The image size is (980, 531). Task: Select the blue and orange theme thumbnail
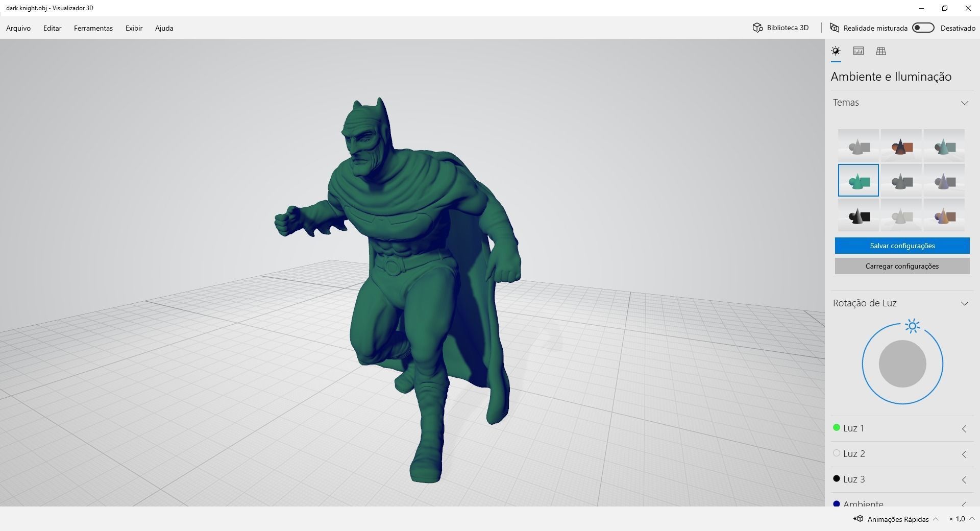click(x=944, y=215)
